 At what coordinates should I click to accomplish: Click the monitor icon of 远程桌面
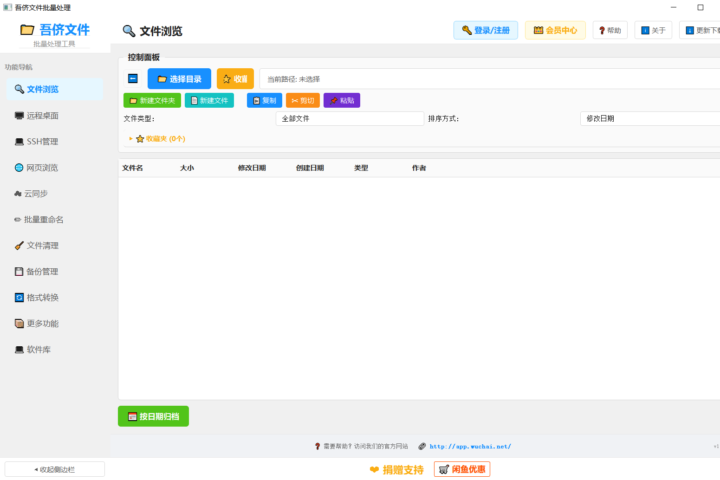click(x=19, y=115)
